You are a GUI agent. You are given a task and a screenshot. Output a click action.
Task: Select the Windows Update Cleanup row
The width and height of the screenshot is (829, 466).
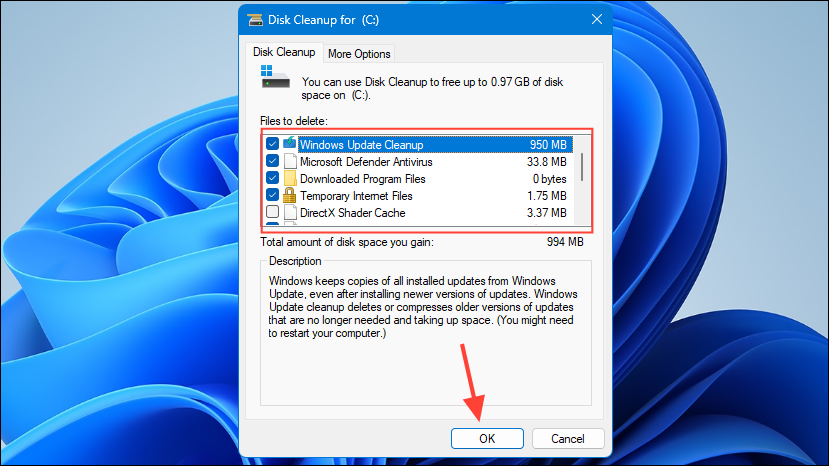point(418,144)
